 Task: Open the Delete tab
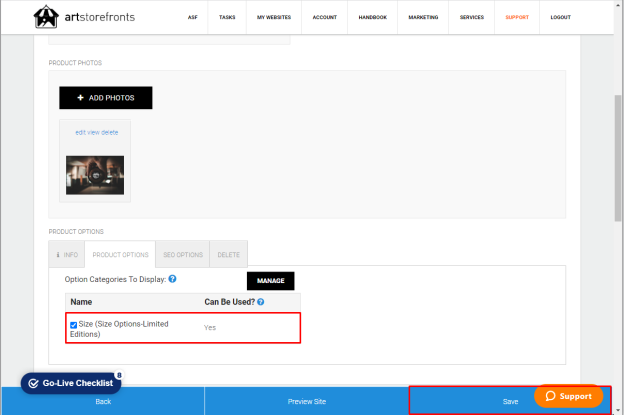click(x=228, y=255)
